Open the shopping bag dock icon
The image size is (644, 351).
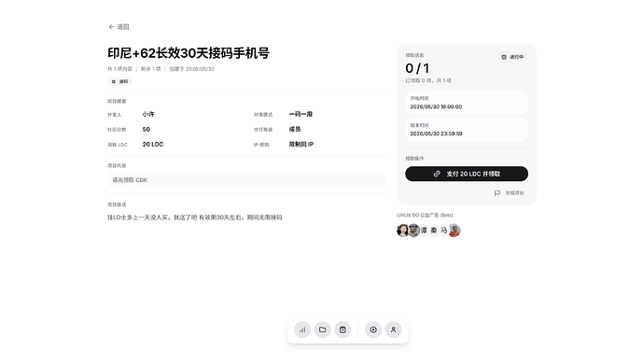(343, 330)
